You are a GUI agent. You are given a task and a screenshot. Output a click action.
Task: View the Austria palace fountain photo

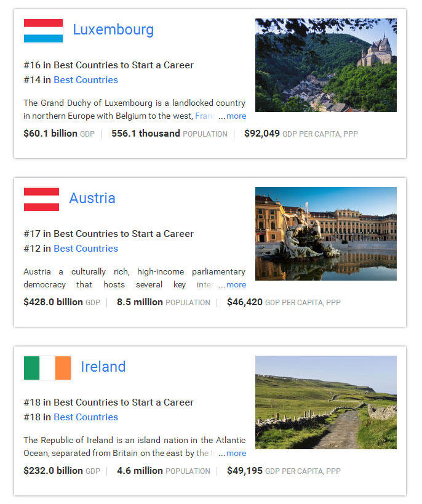pos(325,233)
